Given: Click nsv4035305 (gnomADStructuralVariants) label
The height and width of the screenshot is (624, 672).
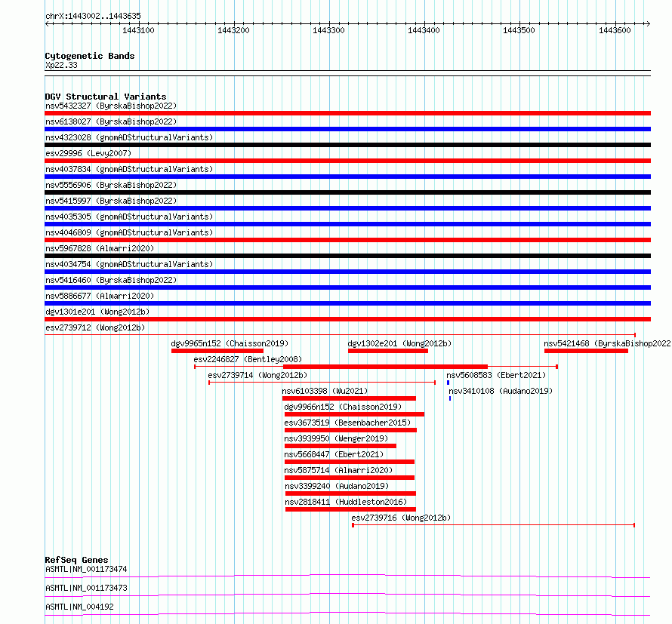Looking at the screenshot, I should point(129,217).
